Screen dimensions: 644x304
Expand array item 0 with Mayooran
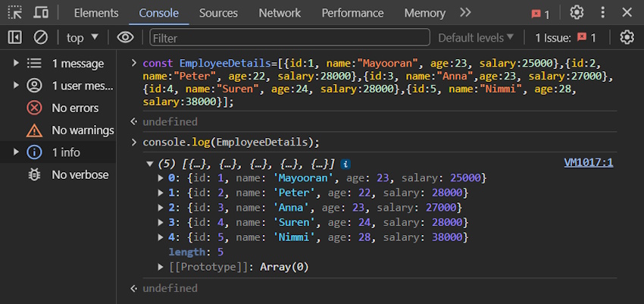coord(161,178)
